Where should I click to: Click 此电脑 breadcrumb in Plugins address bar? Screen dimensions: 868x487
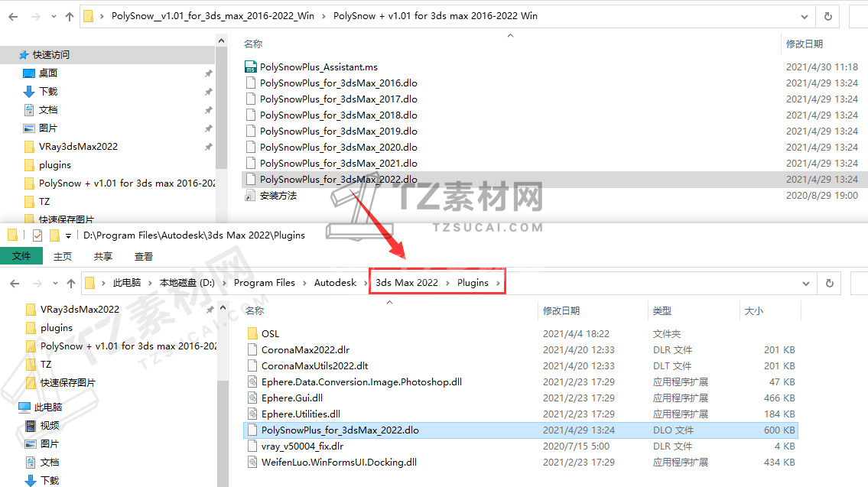coord(127,283)
